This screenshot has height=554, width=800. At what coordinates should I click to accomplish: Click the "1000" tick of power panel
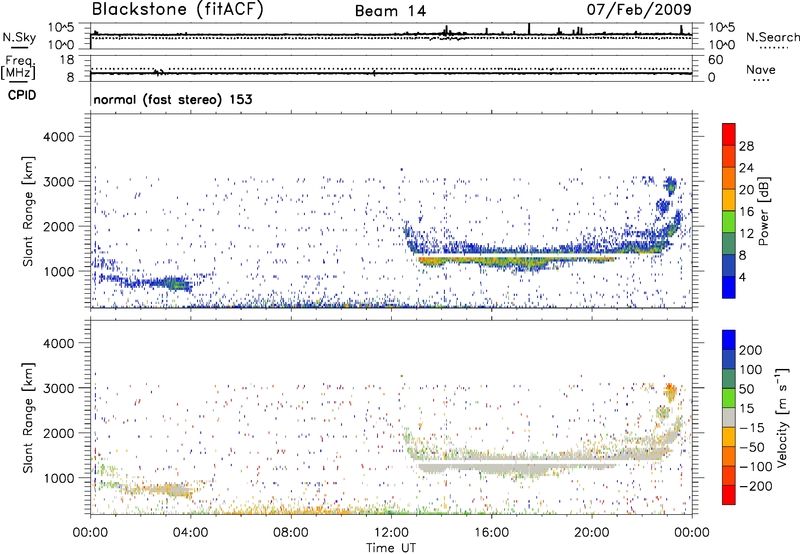pos(58,271)
